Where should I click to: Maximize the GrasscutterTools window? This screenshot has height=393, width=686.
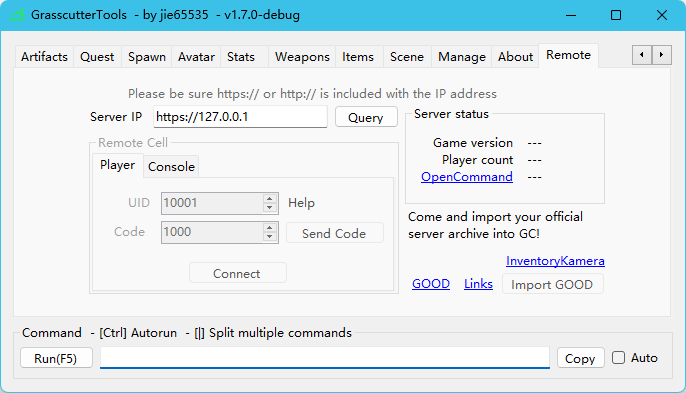coord(616,15)
